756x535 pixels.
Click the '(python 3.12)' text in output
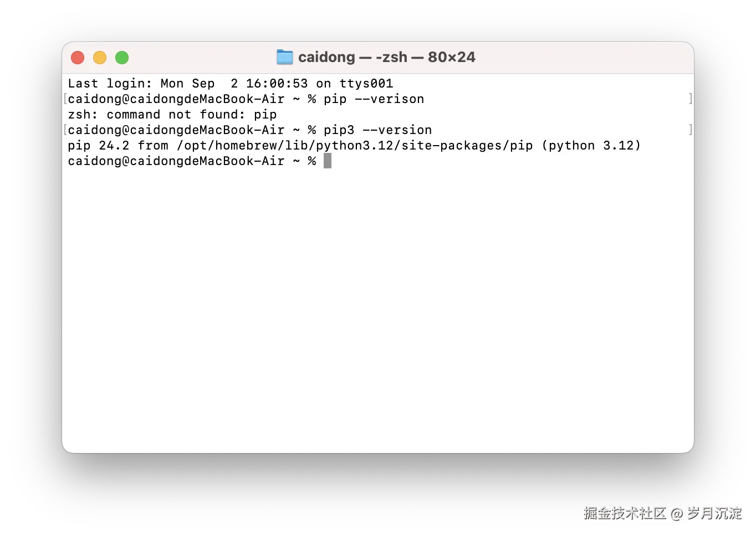[x=591, y=145]
